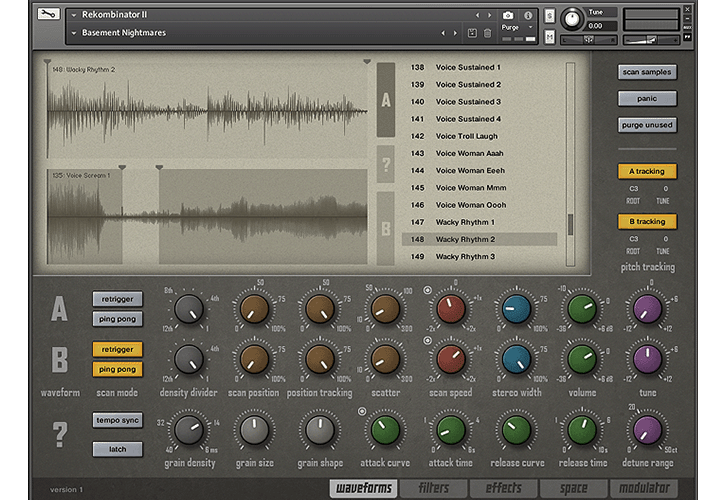Image resolution: width=724 pixels, height=500 pixels.
Task: Click the detune range knob
Action: pyautogui.click(x=647, y=430)
